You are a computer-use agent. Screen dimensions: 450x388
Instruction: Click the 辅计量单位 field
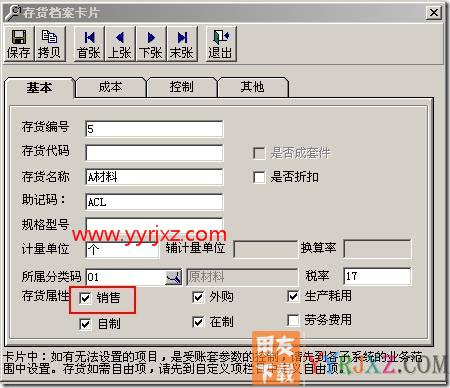point(265,249)
